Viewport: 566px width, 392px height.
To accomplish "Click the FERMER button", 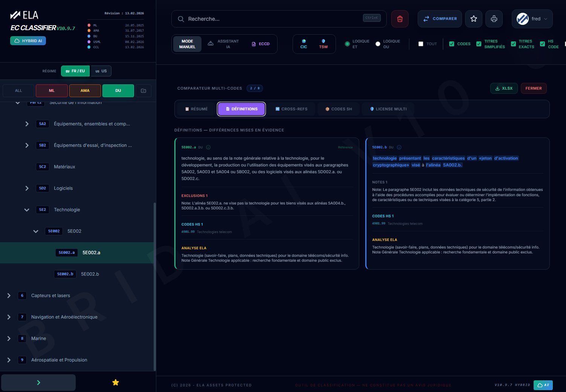I will pos(533,88).
